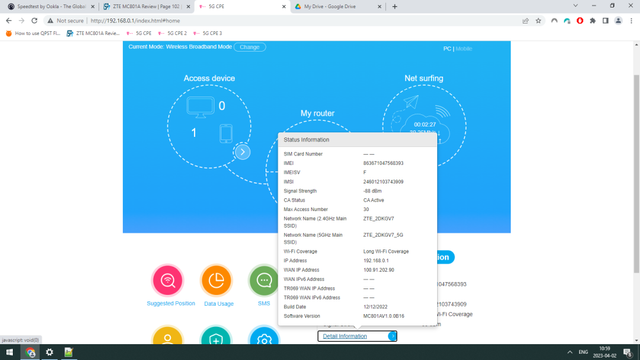Open the notifications center icon
The image size is (640, 360).
coord(627,352)
